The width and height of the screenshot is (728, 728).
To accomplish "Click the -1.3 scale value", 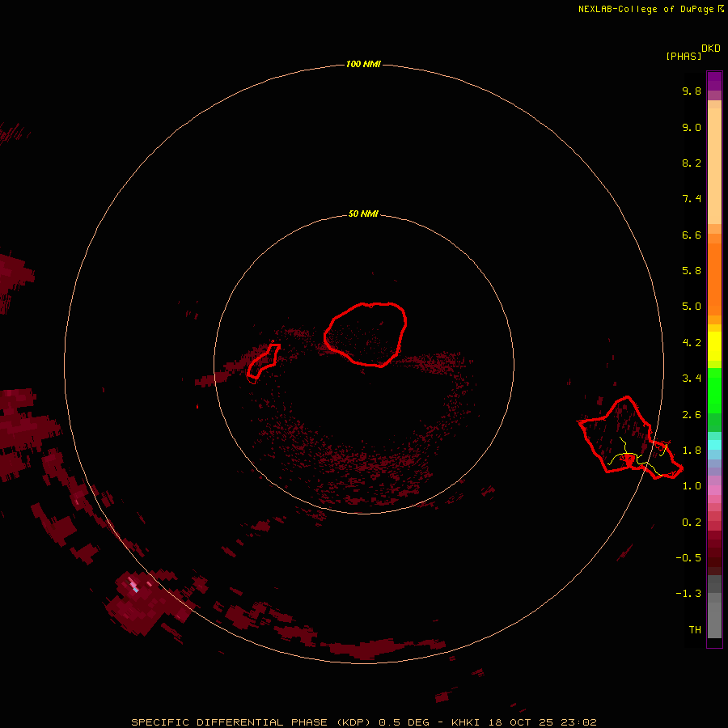I will coord(688,594).
